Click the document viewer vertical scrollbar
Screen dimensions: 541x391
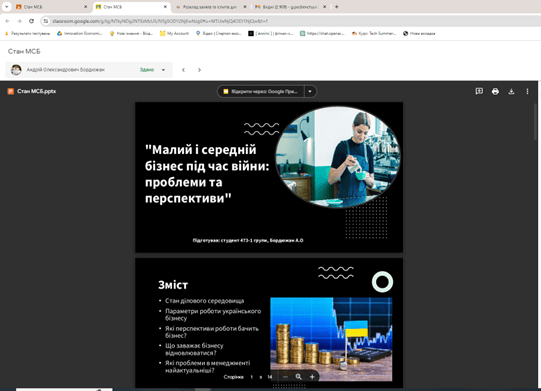pos(535,123)
